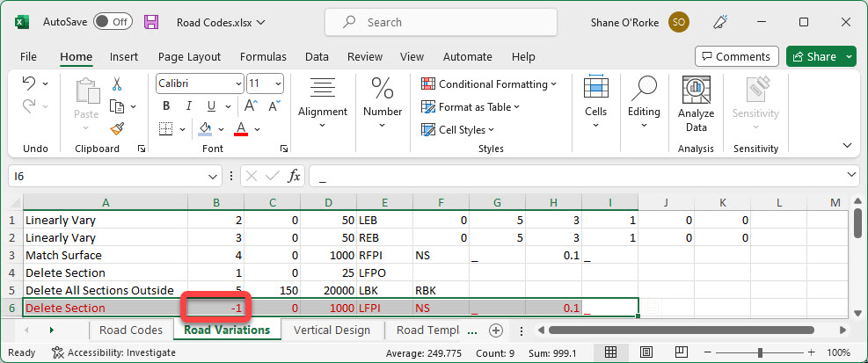Click the zoom in plus button
Image resolution: width=868 pixels, height=363 pixels.
(x=812, y=352)
